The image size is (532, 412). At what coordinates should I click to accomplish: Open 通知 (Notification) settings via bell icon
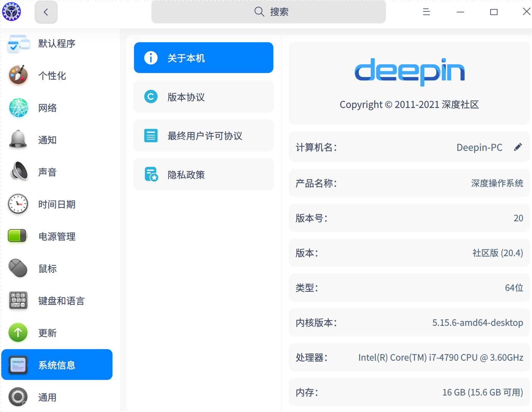(18, 140)
